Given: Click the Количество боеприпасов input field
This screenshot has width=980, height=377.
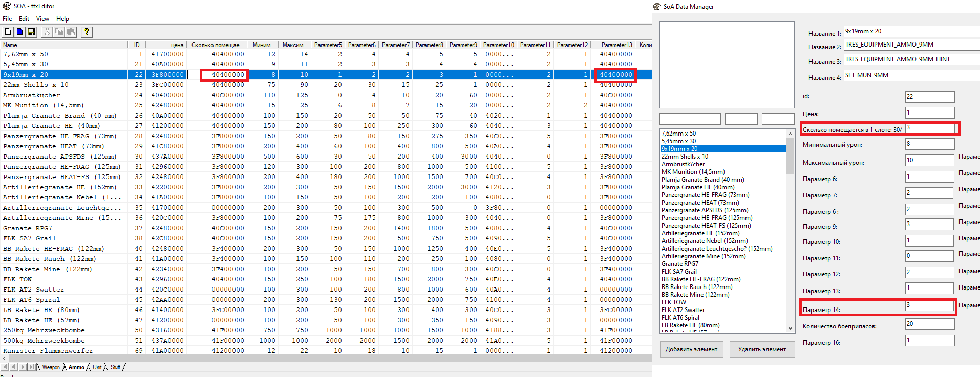Looking at the screenshot, I should click(x=930, y=324).
